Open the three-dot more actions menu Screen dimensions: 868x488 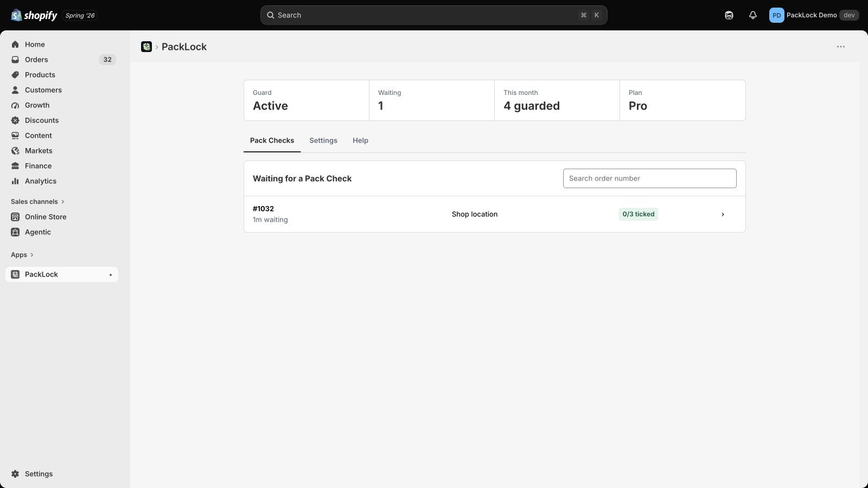(x=841, y=47)
